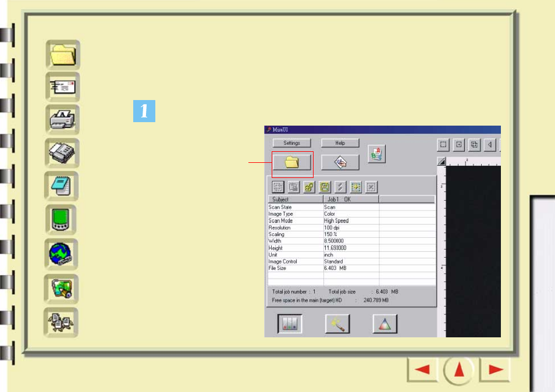Click the "Image Type" row label

coord(280,214)
